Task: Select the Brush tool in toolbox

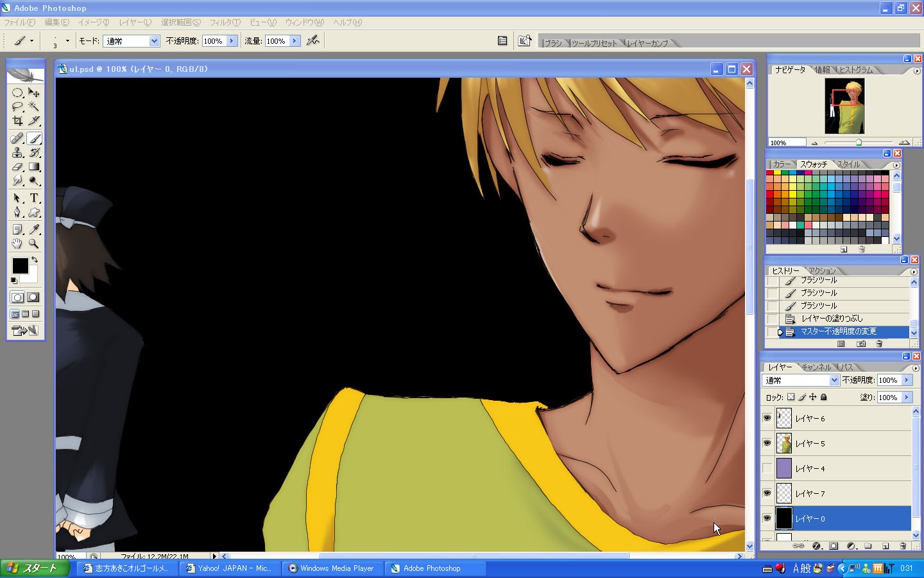Action: point(34,138)
